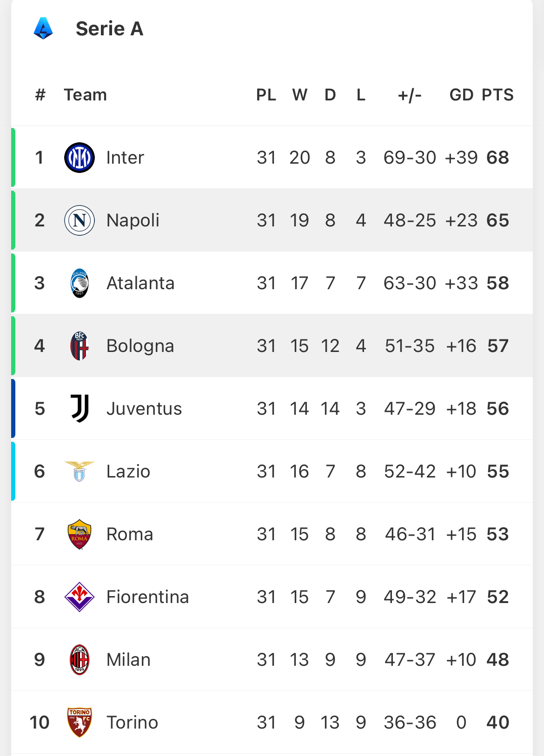Screen dimensions: 544x756
Task: Click the Serie A league logo icon
Action: click(x=43, y=28)
